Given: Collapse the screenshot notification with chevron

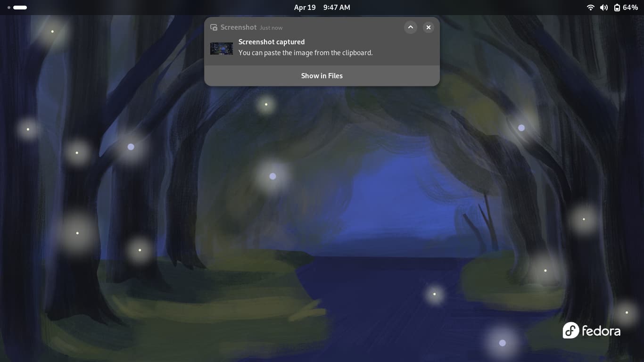Looking at the screenshot, I should pyautogui.click(x=411, y=27).
